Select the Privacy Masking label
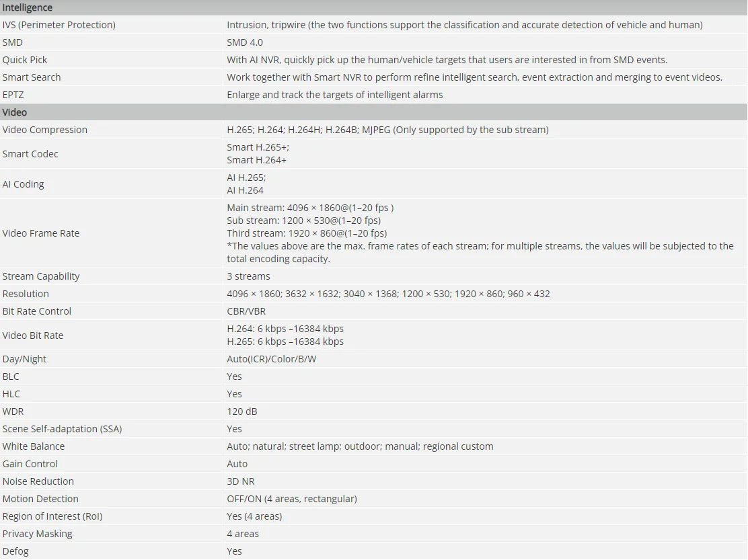 point(38,534)
